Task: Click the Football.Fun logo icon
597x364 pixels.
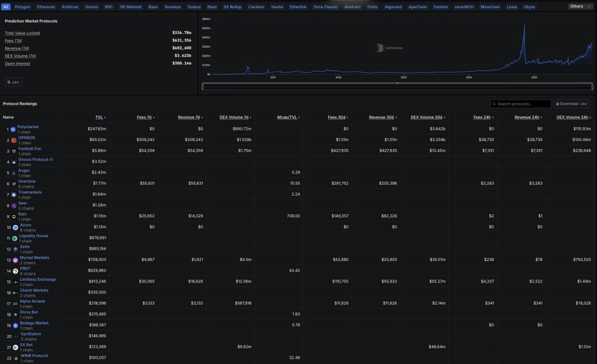Action: coord(13,151)
